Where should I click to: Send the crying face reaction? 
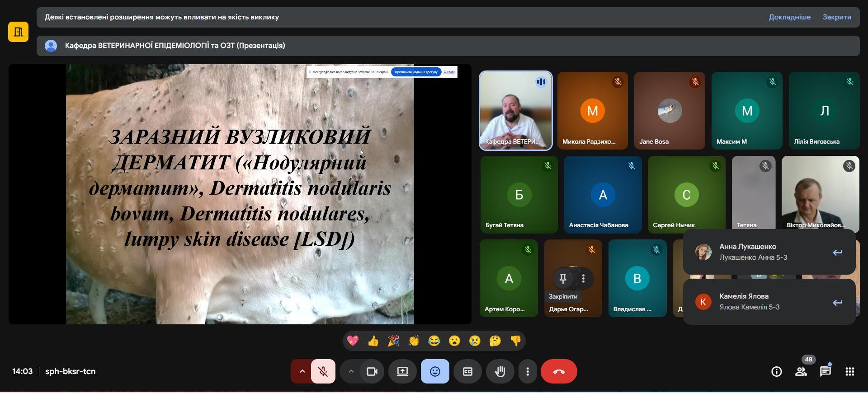click(x=475, y=341)
